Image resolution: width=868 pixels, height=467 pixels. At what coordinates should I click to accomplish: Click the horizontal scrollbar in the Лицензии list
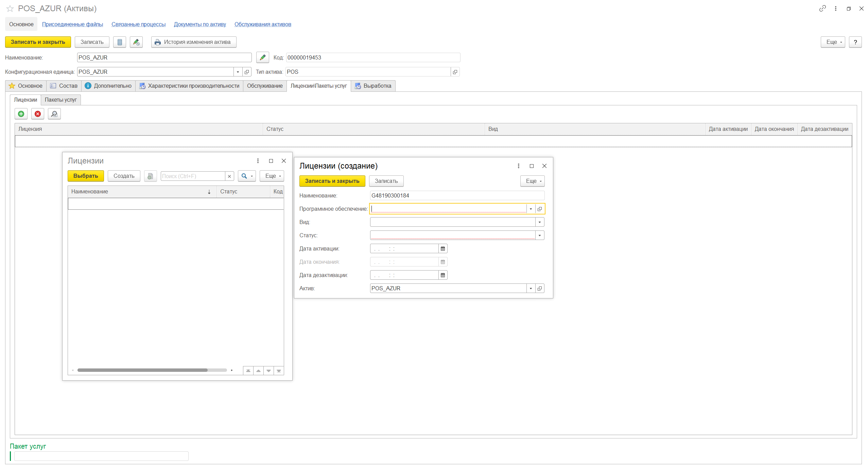143,370
